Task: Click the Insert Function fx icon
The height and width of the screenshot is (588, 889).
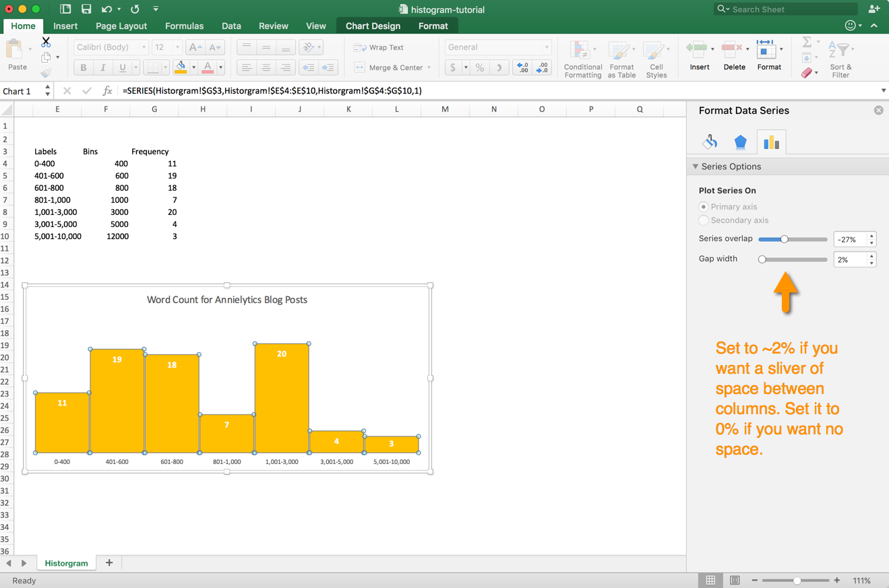Action: click(x=107, y=90)
